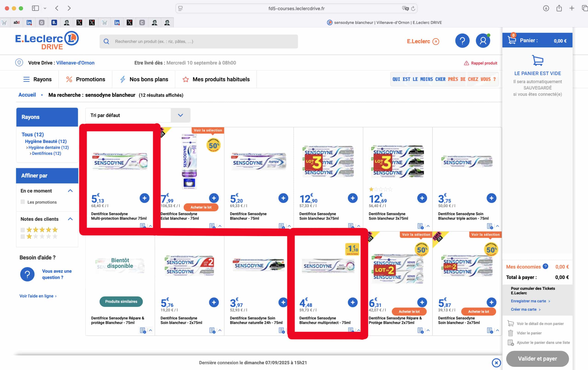588x370 pixels.
Task: Add Soin Blancheur naturelle 24h to cart
Action: click(283, 302)
